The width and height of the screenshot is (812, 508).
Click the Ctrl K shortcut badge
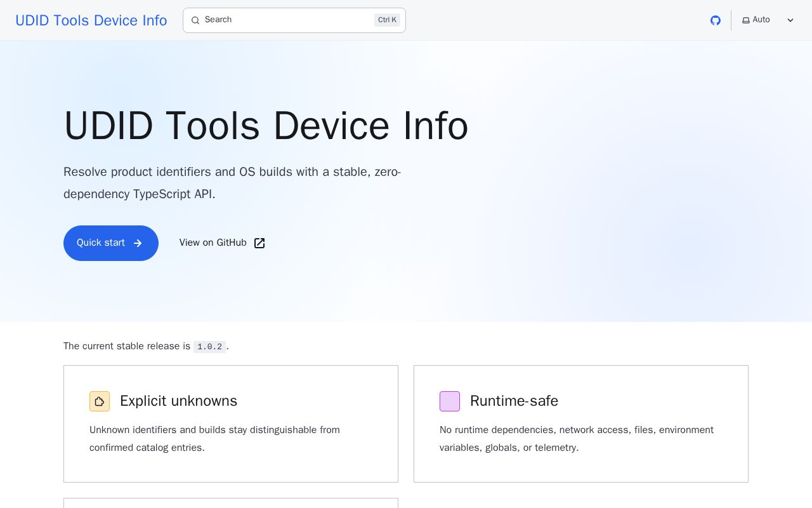pos(387,20)
